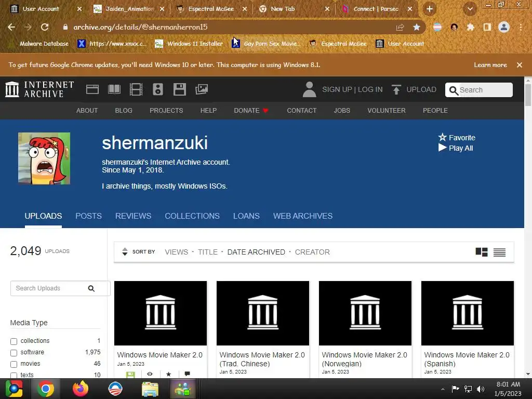Open the VOLUNTEER link
The image size is (532, 399).
(387, 111)
